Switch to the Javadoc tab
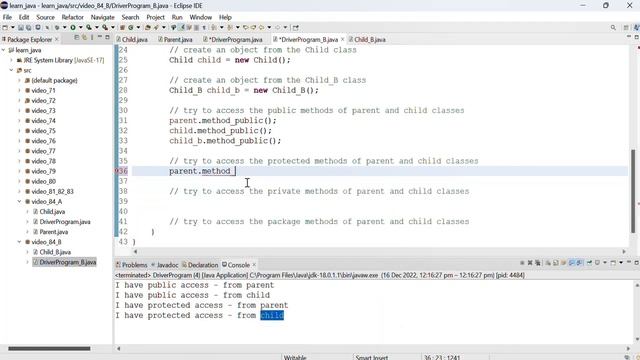The height and width of the screenshot is (360, 640). [165, 265]
